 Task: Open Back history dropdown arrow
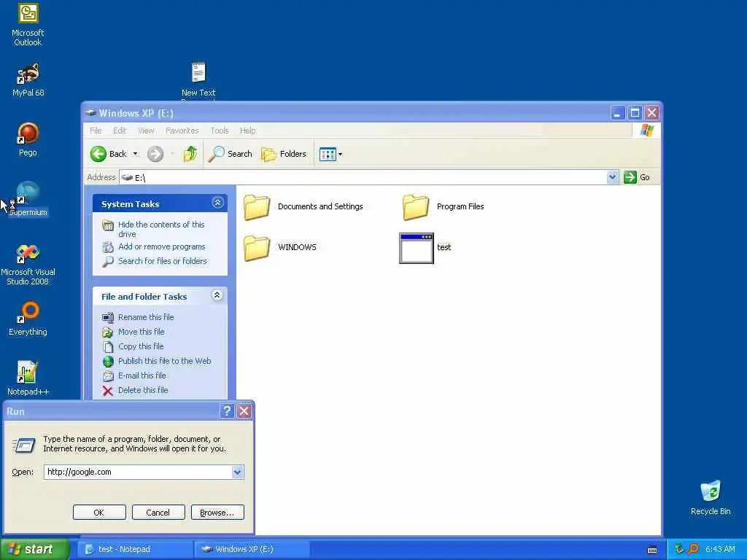[x=135, y=154]
